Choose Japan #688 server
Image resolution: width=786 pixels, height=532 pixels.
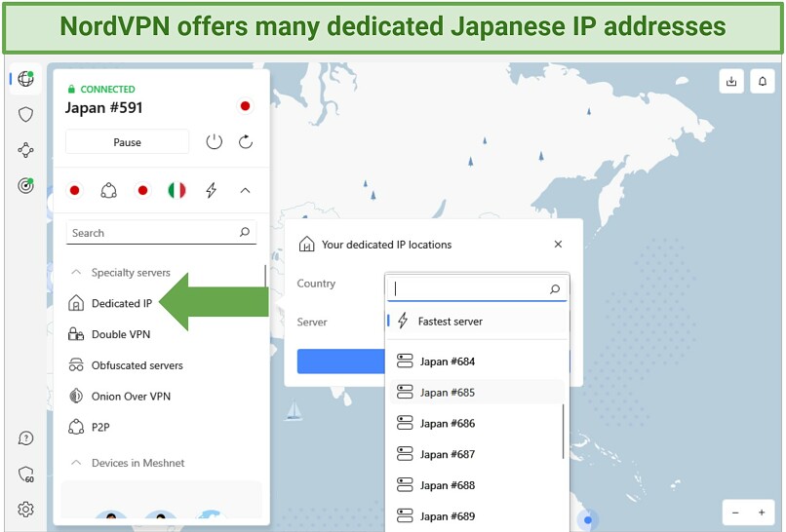[x=477, y=485]
